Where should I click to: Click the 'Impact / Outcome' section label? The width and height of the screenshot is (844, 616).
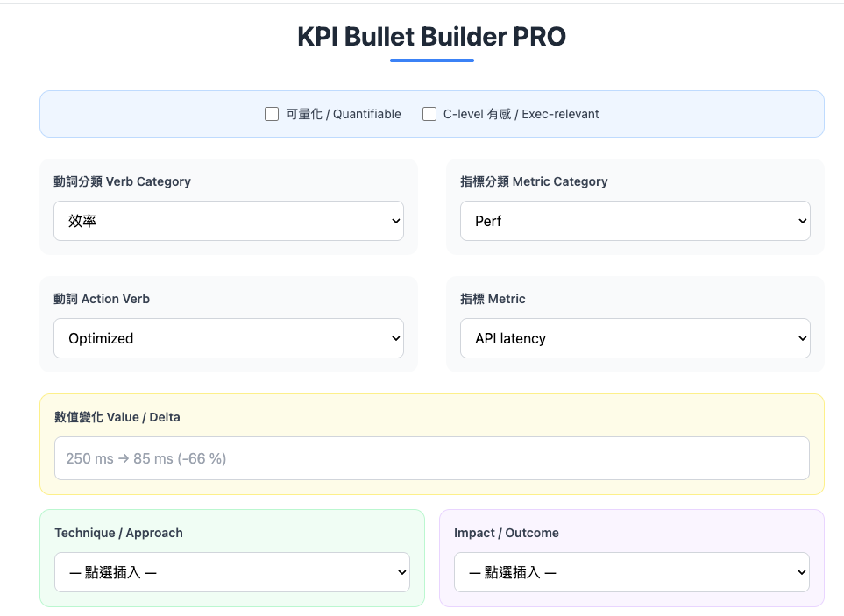click(506, 533)
